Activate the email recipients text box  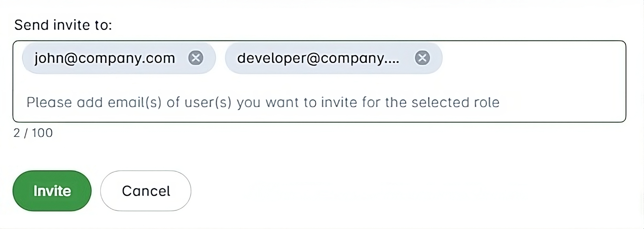pyautogui.click(x=319, y=81)
